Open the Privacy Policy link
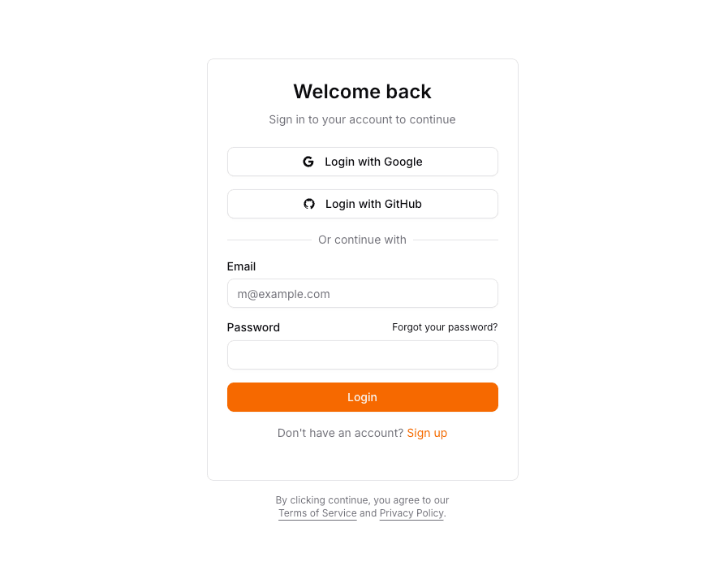 pos(411,513)
